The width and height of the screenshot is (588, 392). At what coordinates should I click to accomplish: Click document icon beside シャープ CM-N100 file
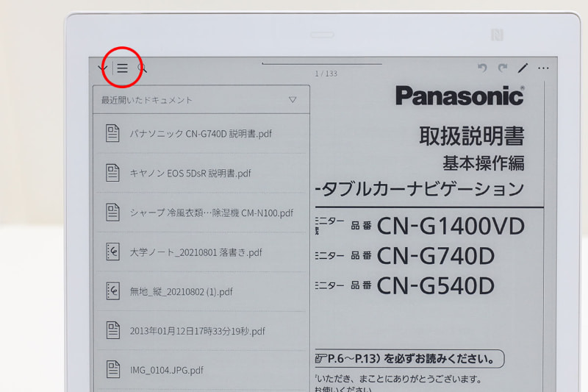pos(112,213)
